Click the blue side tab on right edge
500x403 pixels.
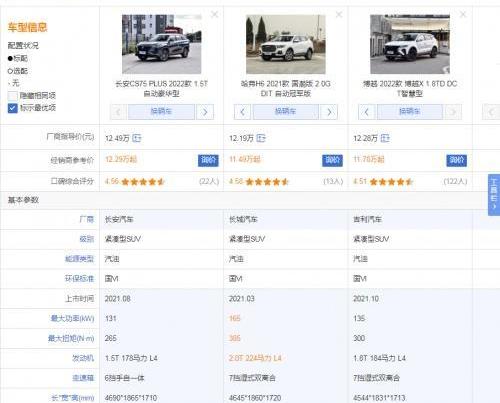494,195
